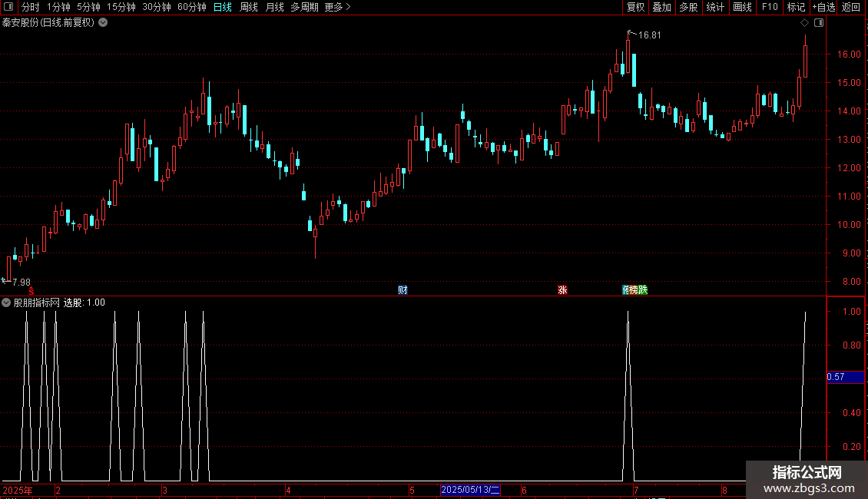The image size is (868, 499).
Task: Open 多周期 multi-period view
Action: 304,7
